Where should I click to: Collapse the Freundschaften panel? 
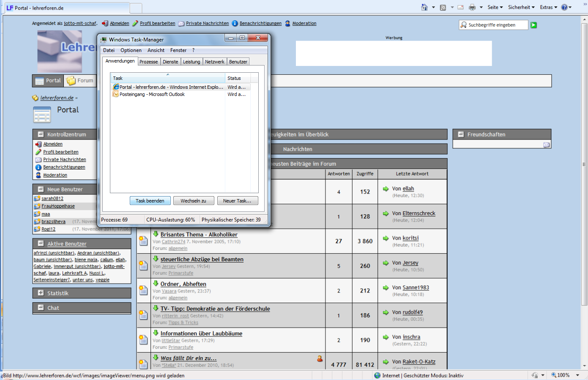(461, 134)
